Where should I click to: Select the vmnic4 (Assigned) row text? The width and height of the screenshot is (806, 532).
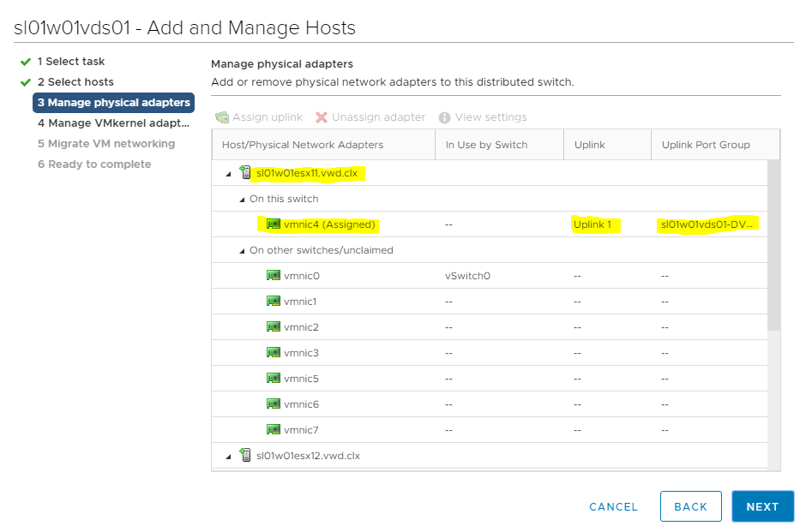329,224
